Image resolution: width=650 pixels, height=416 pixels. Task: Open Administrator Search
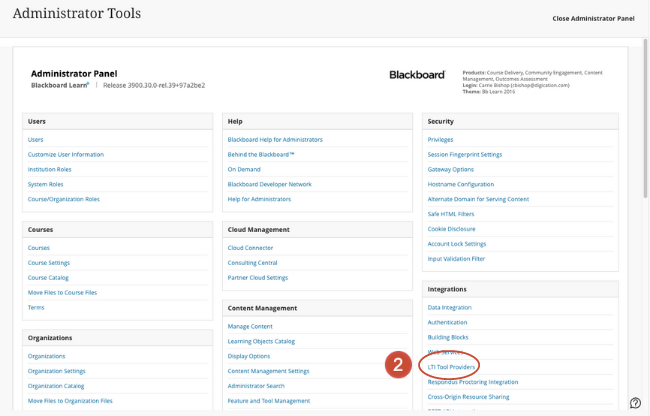[256, 386]
